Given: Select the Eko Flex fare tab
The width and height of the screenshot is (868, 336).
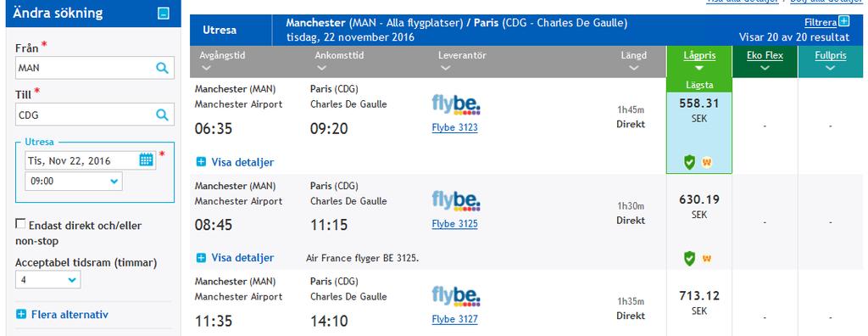Looking at the screenshot, I should pyautogui.click(x=765, y=62).
